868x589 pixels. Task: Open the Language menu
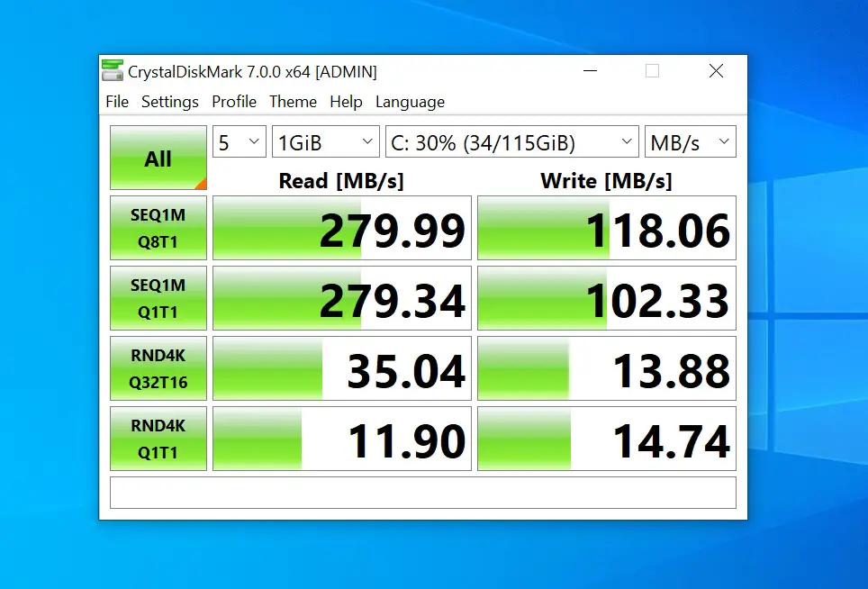coord(410,102)
